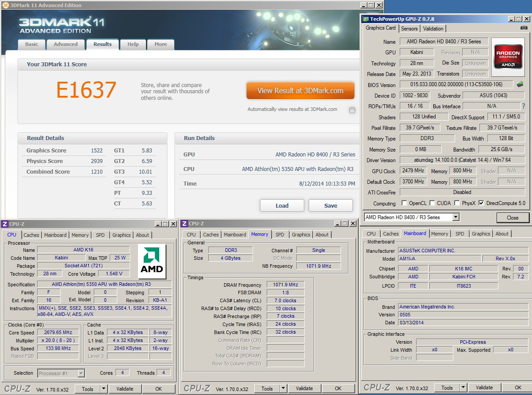Click the Combined Score value 1210
The image size is (532, 395).
coord(97,172)
